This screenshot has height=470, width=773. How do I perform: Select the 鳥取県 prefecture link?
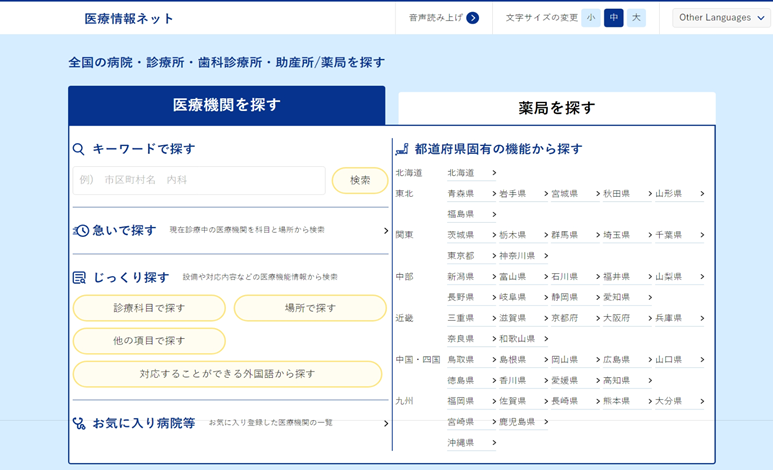coord(472,360)
